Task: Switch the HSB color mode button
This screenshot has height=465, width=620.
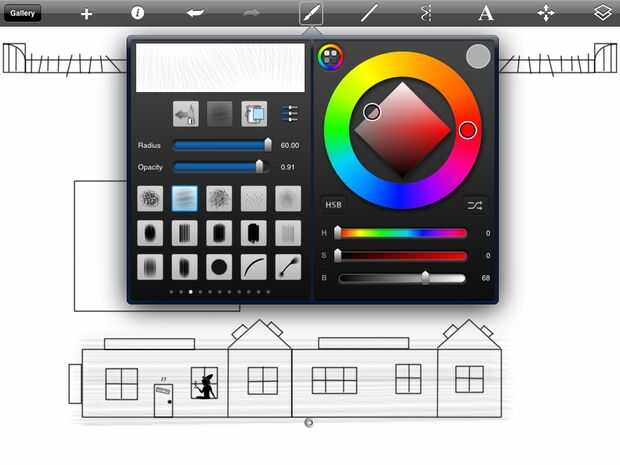Action: pos(333,204)
